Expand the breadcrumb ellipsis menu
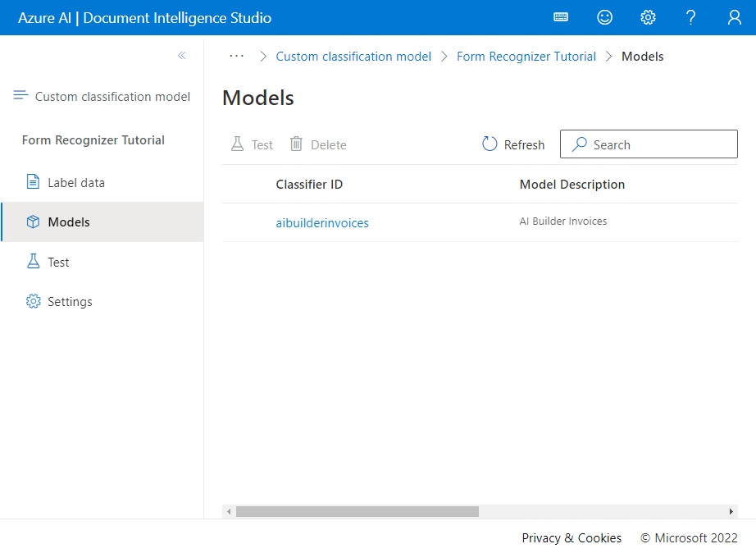This screenshot has width=756, height=553. [236, 56]
